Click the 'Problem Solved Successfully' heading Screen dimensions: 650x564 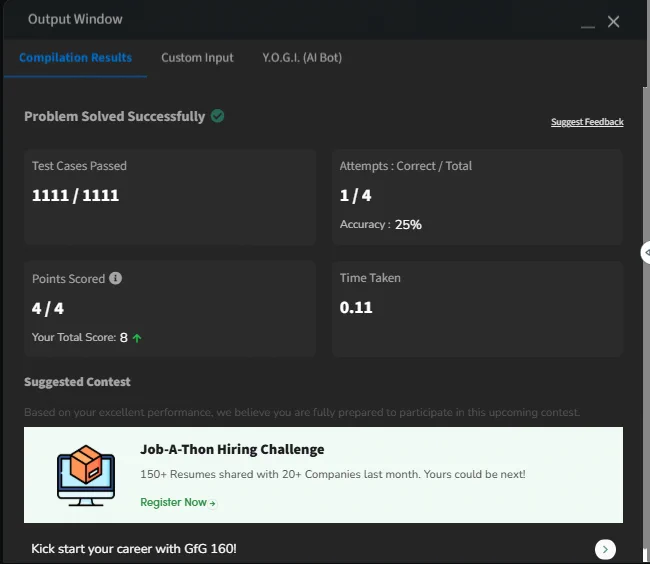(x=114, y=116)
